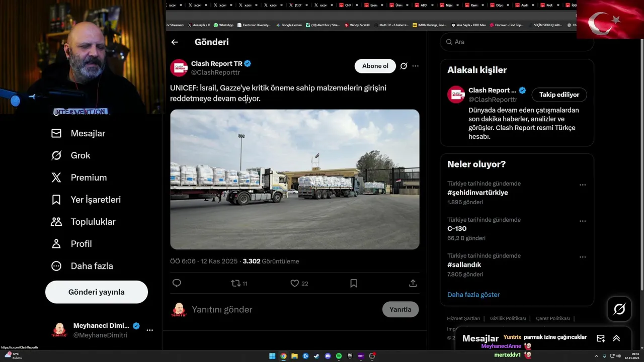Click the Clash Report avatar under Alakalı kişiler

click(x=456, y=95)
